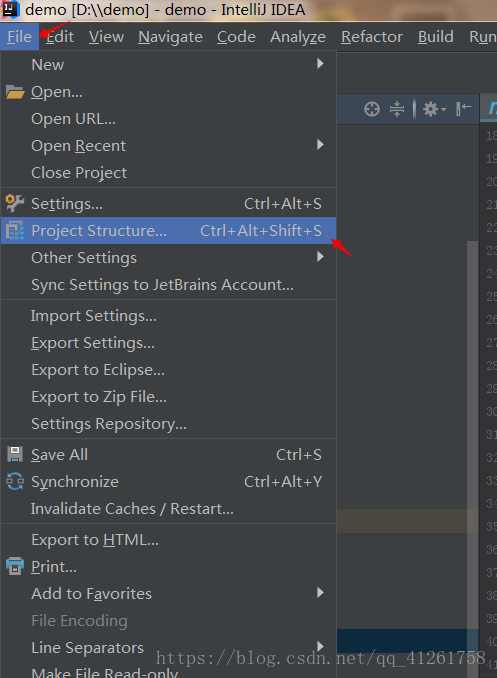
Task: Select Open... from the File menu
Action: point(169,92)
